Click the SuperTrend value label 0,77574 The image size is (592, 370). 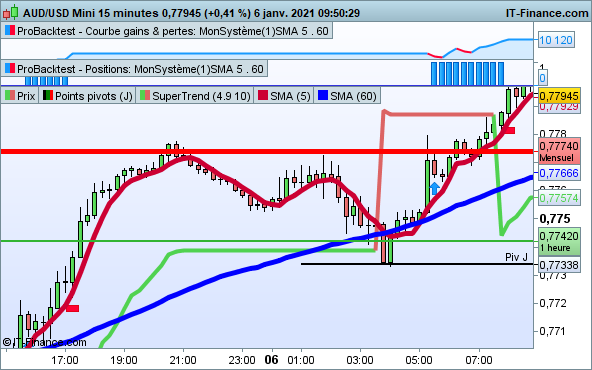click(559, 198)
